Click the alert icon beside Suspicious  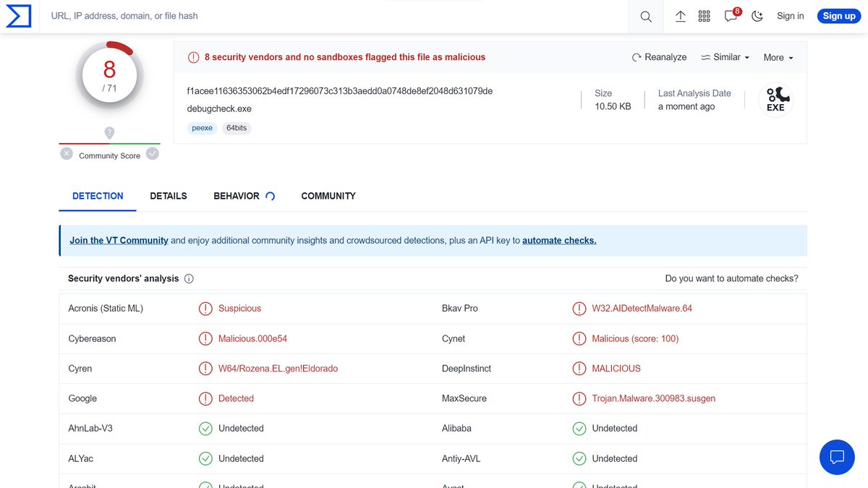click(x=205, y=309)
